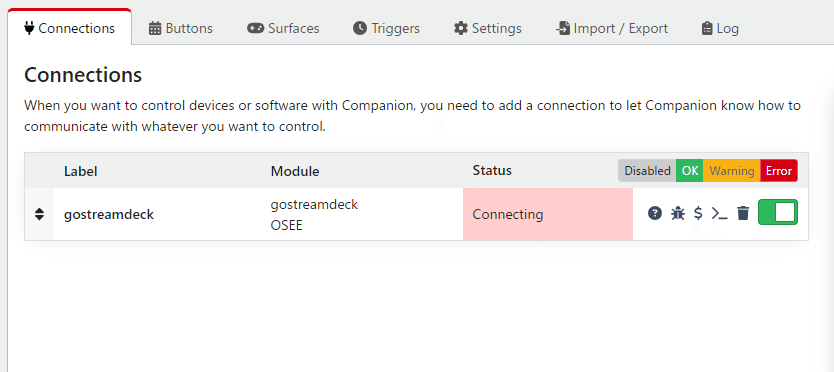Screen dimensions: 834x372
Task: Open the Log tab
Action: coord(720,28)
